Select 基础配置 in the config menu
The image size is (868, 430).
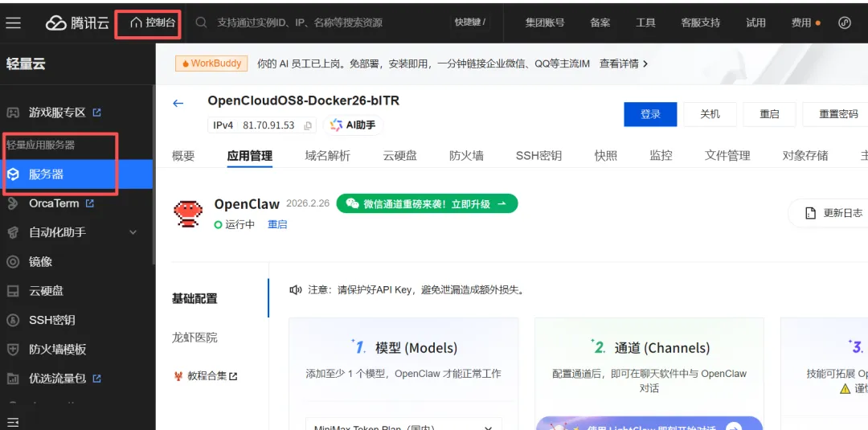pos(194,299)
